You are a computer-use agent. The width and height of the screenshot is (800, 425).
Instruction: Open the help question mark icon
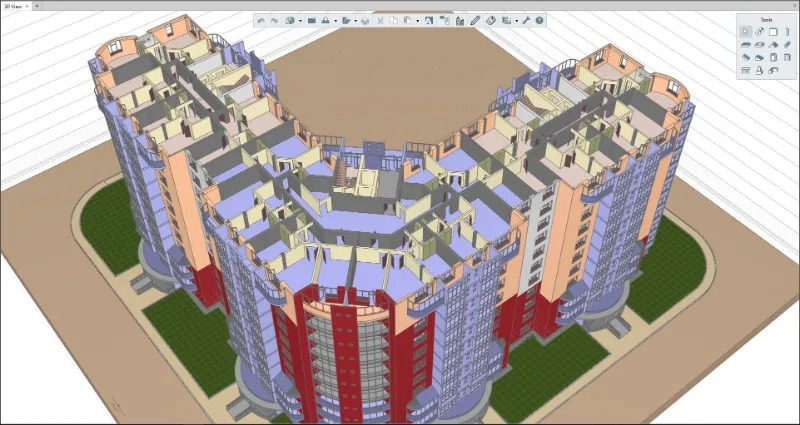(539, 20)
